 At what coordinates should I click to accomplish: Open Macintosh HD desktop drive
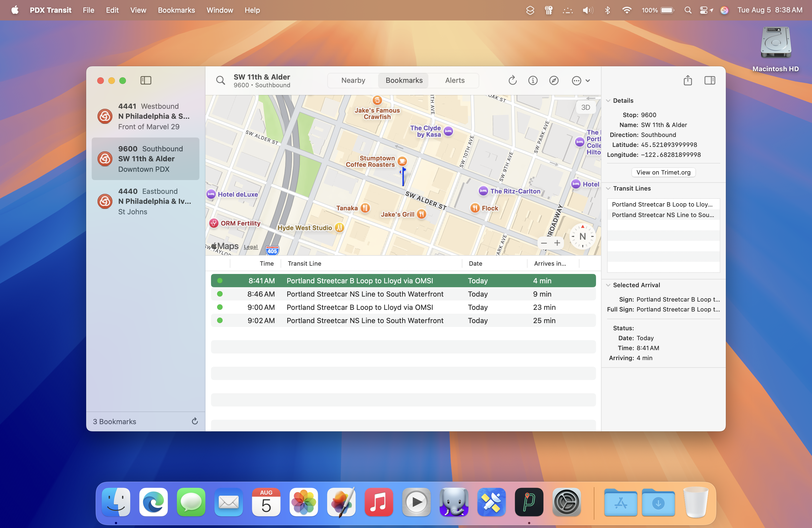tap(776, 49)
